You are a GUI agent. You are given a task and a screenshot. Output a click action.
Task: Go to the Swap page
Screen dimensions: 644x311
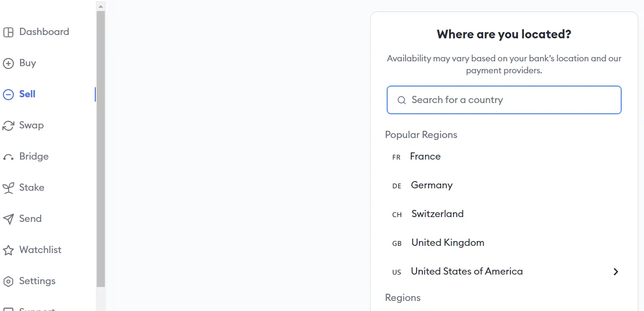(x=31, y=125)
